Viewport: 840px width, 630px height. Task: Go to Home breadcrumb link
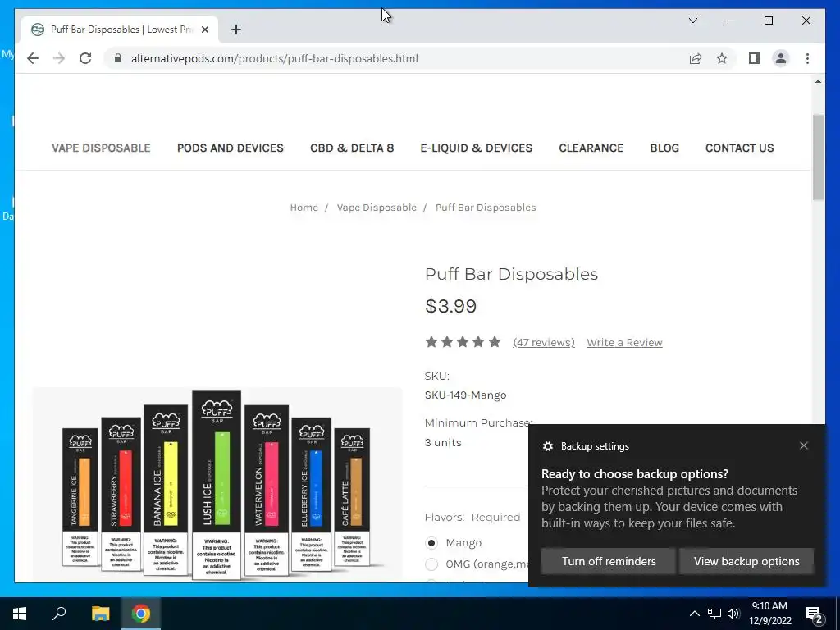304,208
